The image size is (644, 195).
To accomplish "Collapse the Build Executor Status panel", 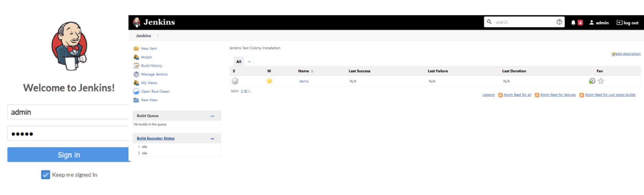I will click(x=212, y=139).
